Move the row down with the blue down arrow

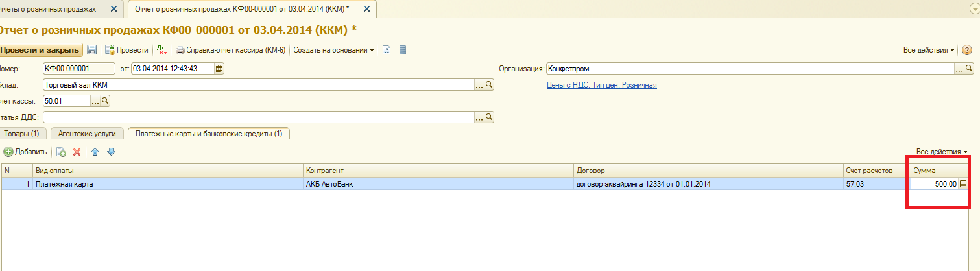[111, 152]
